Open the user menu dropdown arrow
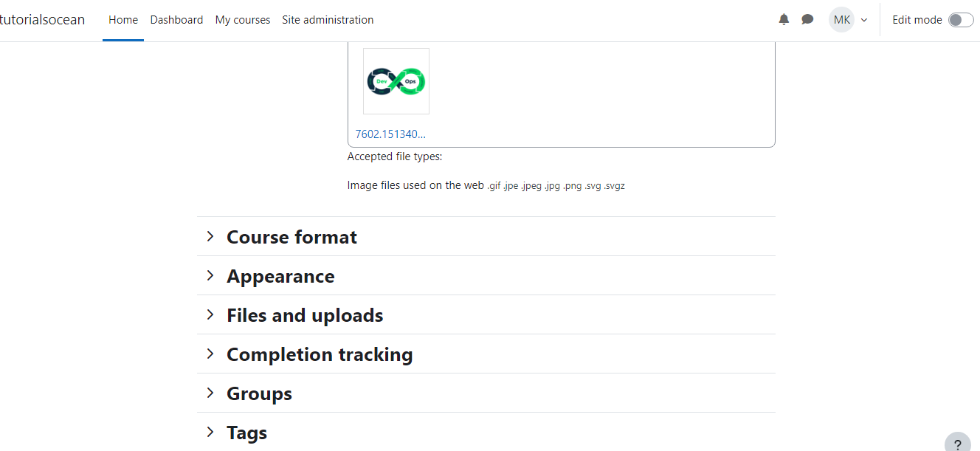This screenshot has height=451, width=980. 864,20
